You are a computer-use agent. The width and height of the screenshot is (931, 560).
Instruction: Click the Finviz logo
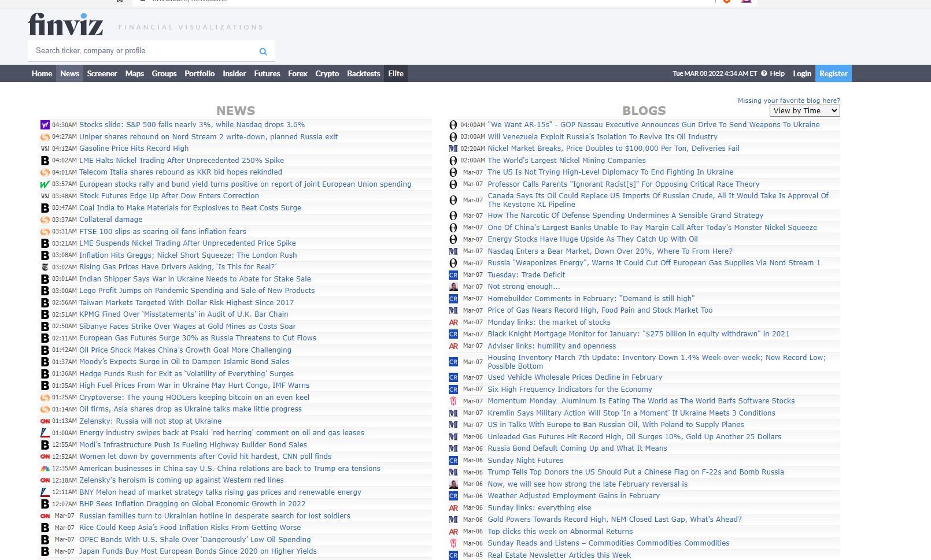pos(66,25)
